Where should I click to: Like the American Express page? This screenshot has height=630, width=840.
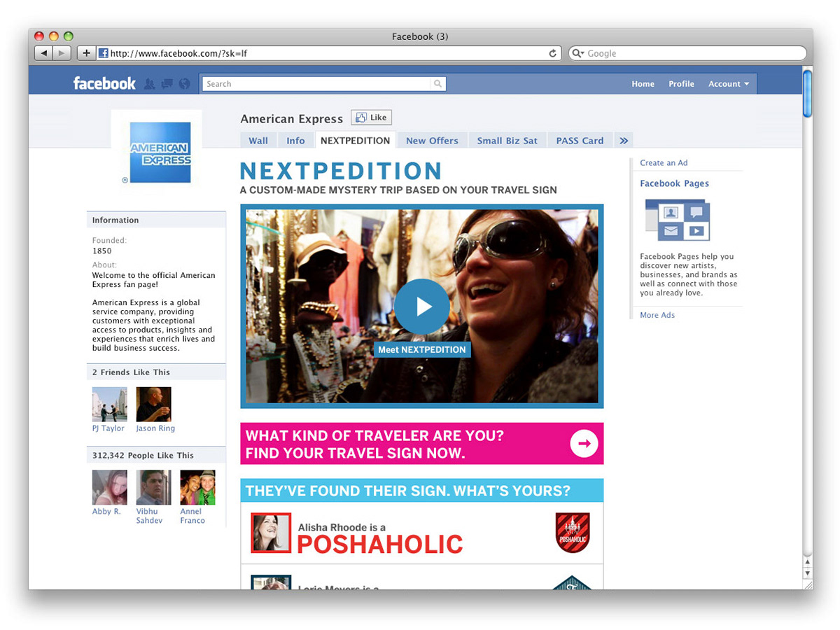coord(371,118)
